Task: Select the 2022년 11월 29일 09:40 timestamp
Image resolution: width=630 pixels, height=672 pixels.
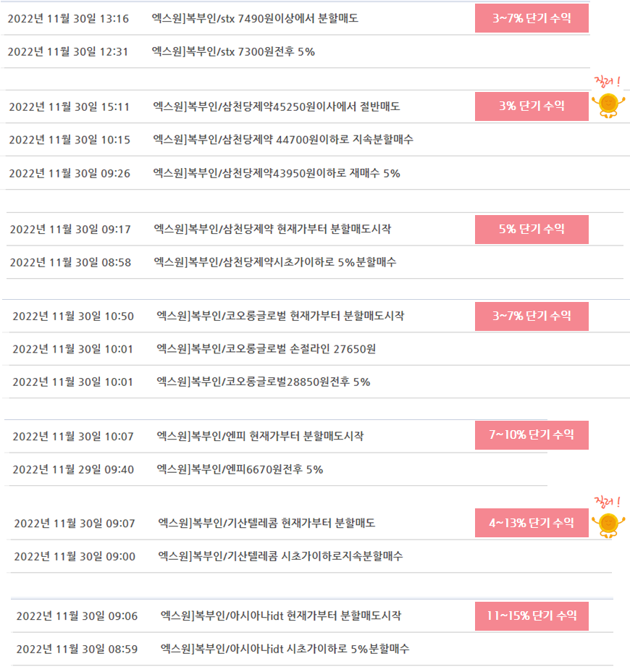Action: (73, 470)
